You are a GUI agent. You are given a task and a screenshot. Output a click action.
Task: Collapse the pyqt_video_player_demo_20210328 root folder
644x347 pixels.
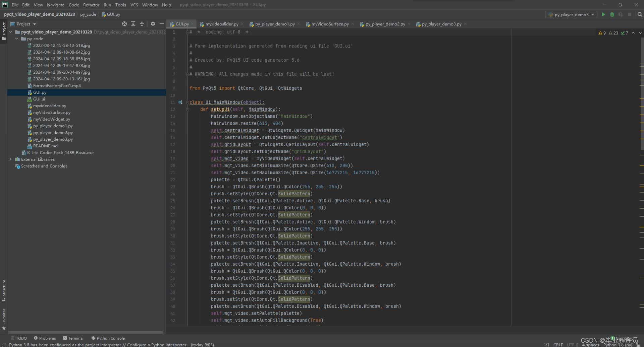pyautogui.click(x=11, y=32)
